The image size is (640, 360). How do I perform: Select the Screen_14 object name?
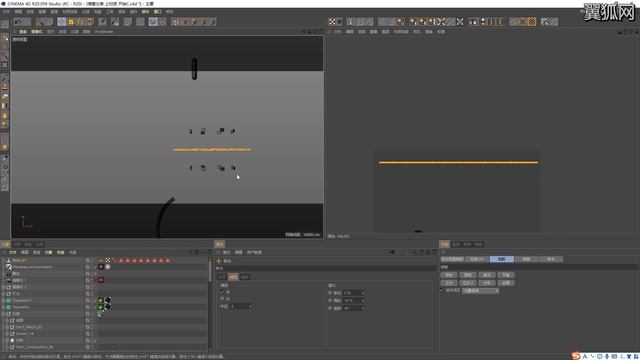click(x=25, y=333)
